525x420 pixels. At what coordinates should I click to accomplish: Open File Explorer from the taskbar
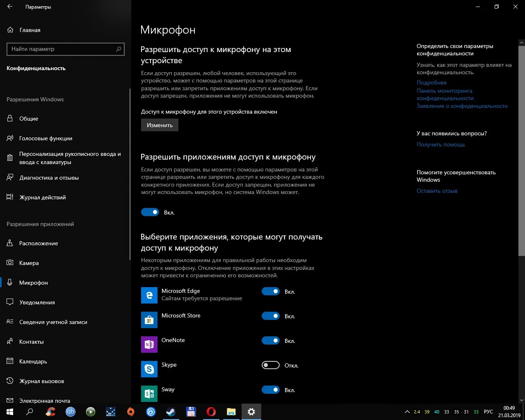tap(231, 412)
